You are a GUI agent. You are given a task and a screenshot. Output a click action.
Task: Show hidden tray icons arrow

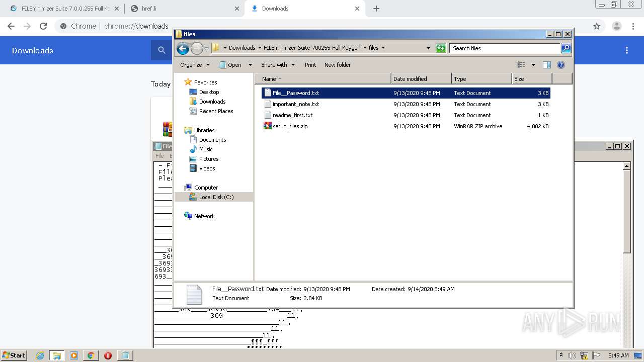pyautogui.click(x=561, y=355)
